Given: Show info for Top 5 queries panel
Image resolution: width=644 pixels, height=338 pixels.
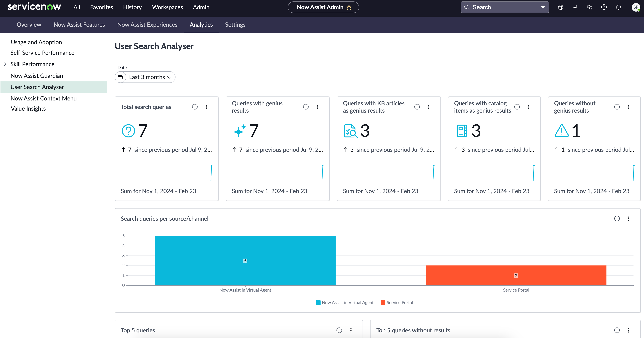Looking at the screenshot, I should (339, 330).
